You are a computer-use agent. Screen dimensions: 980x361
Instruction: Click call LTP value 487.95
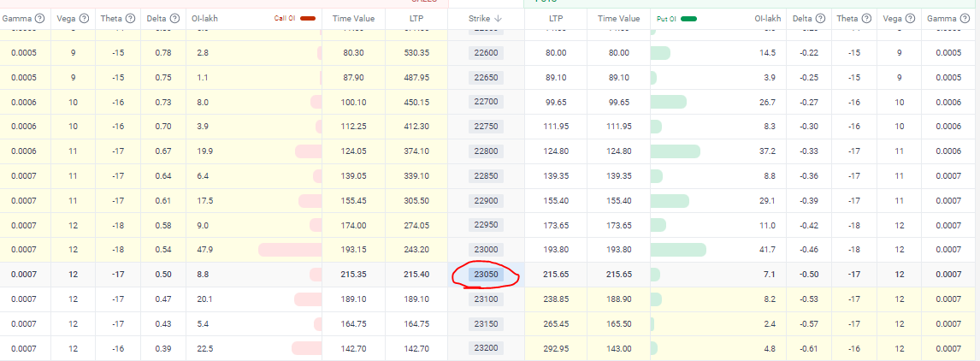click(x=416, y=78)
